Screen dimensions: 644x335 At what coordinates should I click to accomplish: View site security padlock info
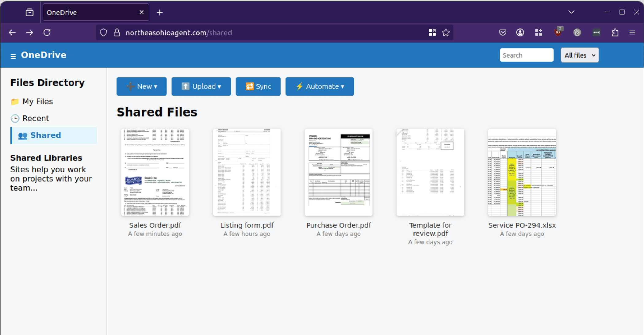[x=117, y=32]
